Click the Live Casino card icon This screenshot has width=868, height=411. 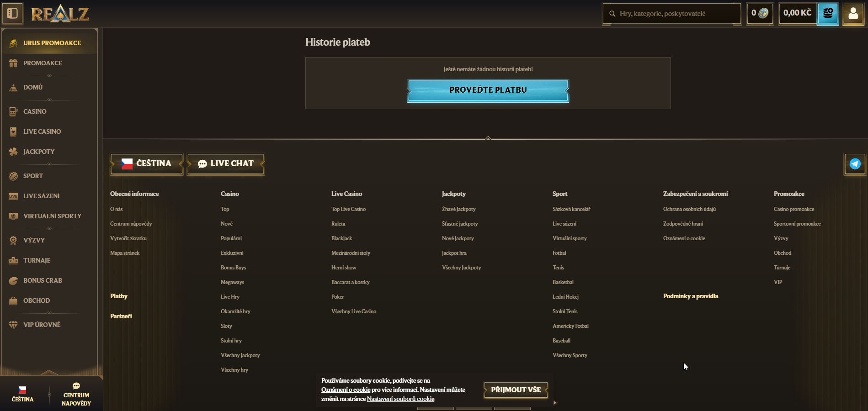(13, 132)
